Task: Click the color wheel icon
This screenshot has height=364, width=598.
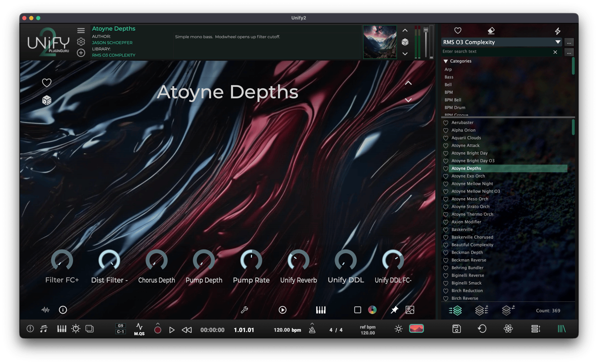Action: coord(372,310)
